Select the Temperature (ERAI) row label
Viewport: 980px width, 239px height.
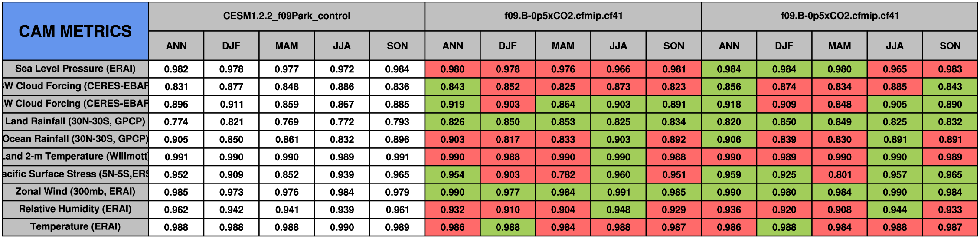[75, 227]
